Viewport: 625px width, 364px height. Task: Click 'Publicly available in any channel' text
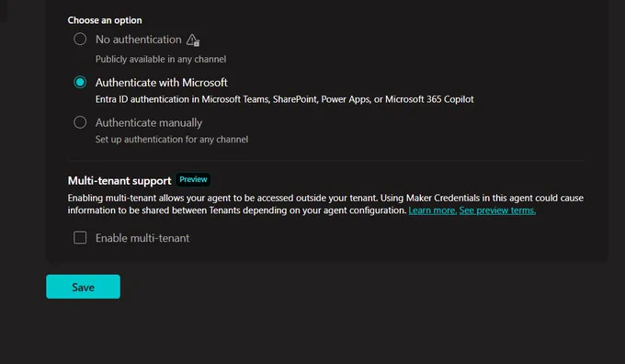[x=161, y=59]
